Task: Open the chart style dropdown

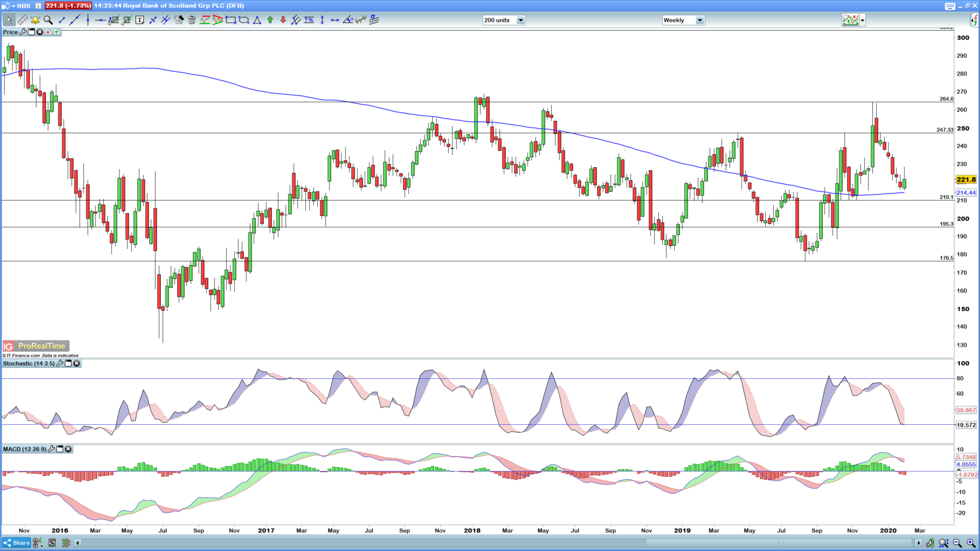Action: click(x=861, y=20)
